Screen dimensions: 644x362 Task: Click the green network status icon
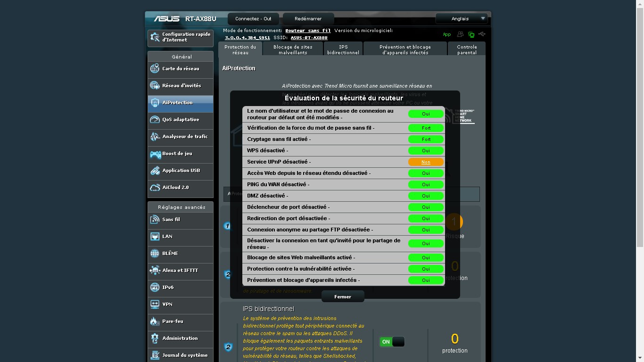pos(471,34)
